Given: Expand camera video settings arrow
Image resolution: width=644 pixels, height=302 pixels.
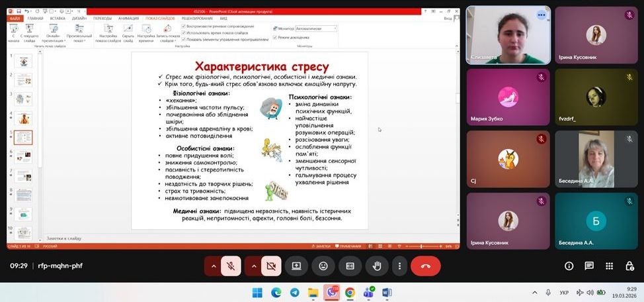Looking at the screenshot, I should (253, 266).
